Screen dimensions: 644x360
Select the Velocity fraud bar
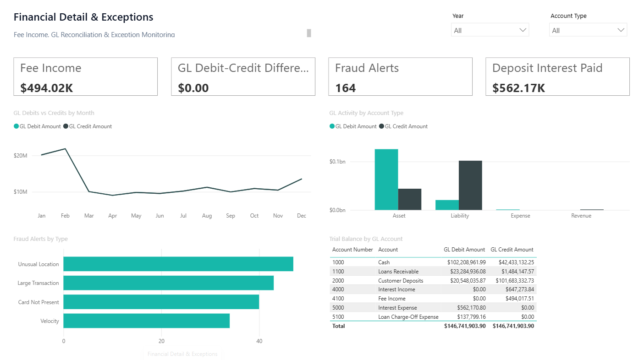pyautogui.click(x=147, y=321)
